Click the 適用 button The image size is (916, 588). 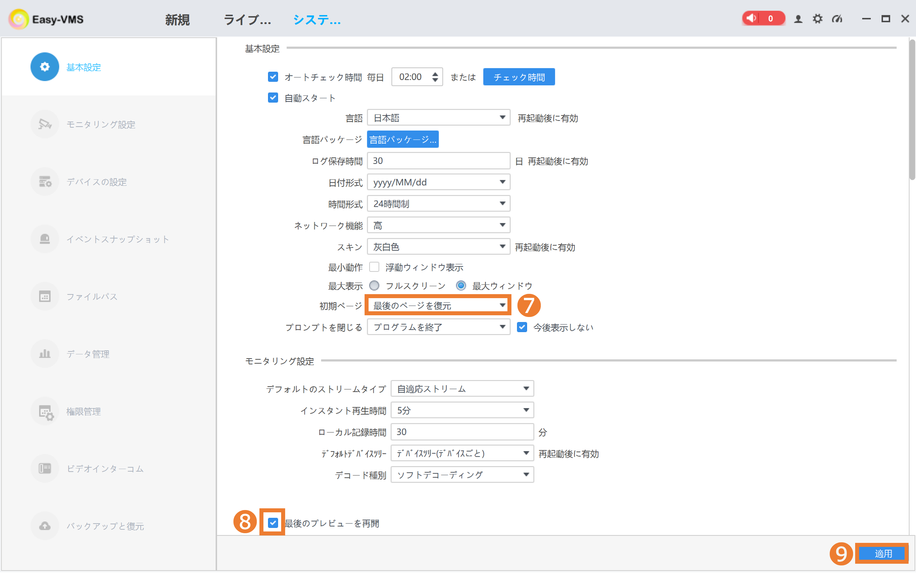pos(882,553)
